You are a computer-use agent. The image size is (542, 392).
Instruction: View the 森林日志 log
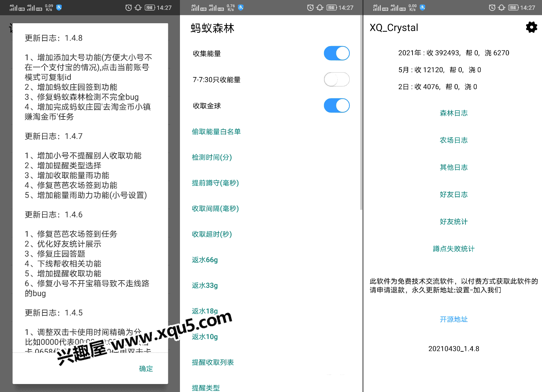(x=453, y=113)
